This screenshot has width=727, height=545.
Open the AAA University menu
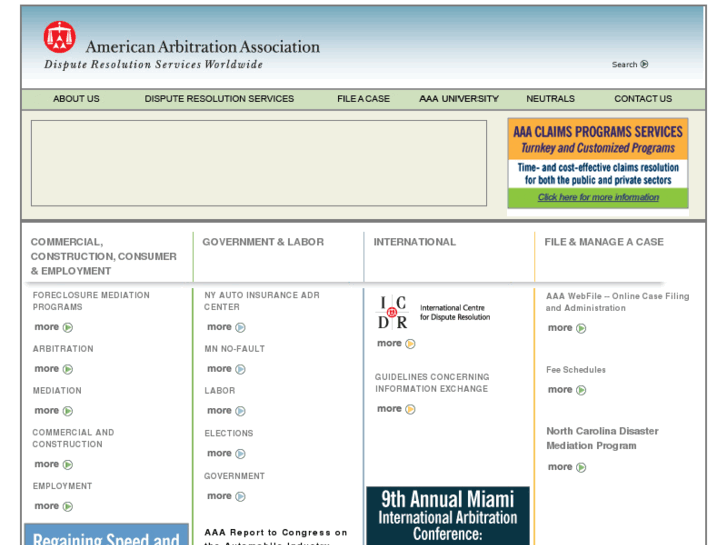[459, 99]
